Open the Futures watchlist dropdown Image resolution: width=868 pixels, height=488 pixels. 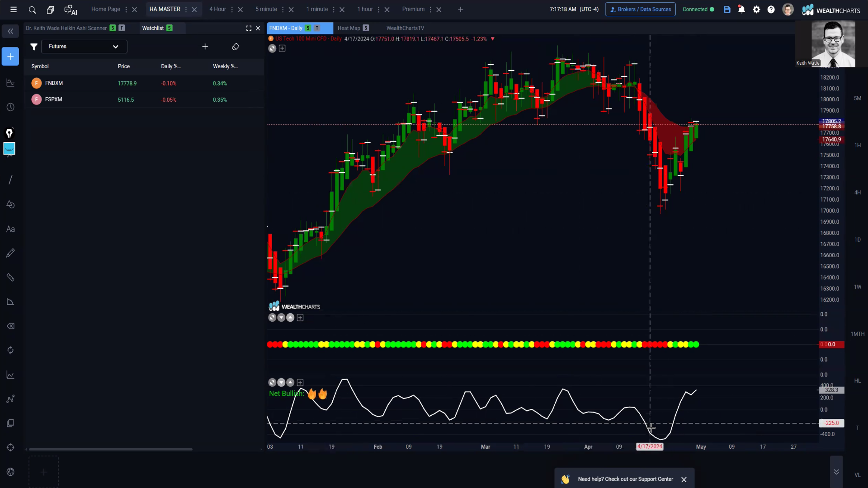[x=84, y=47]
